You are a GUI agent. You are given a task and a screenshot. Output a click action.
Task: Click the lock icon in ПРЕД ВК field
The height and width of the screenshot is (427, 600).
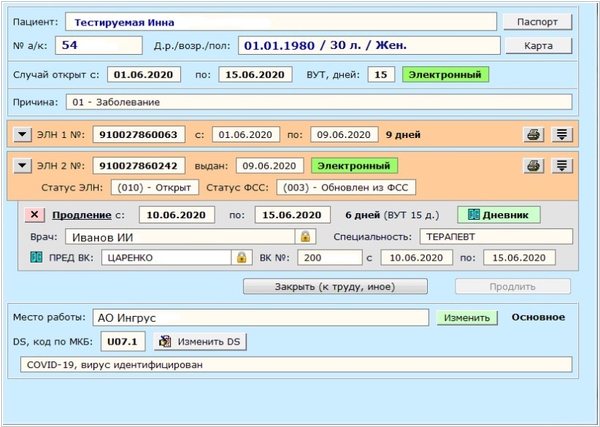coord(240,258)
